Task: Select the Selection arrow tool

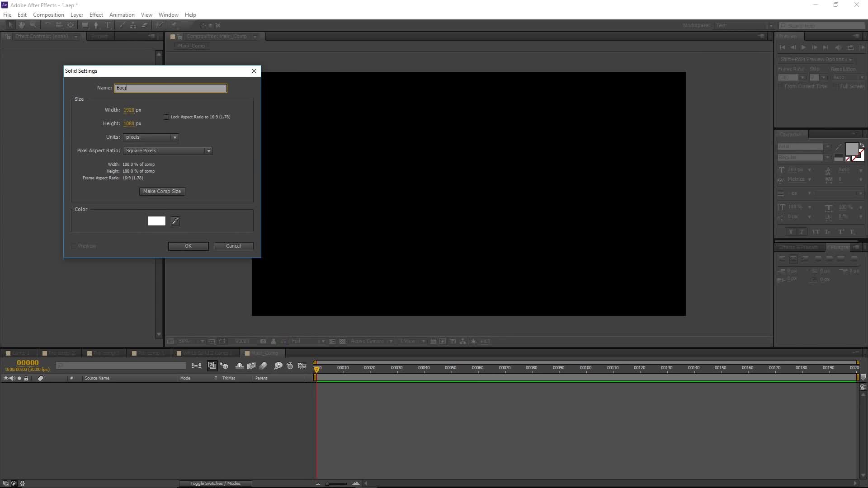Action: [x=10, y=25]
